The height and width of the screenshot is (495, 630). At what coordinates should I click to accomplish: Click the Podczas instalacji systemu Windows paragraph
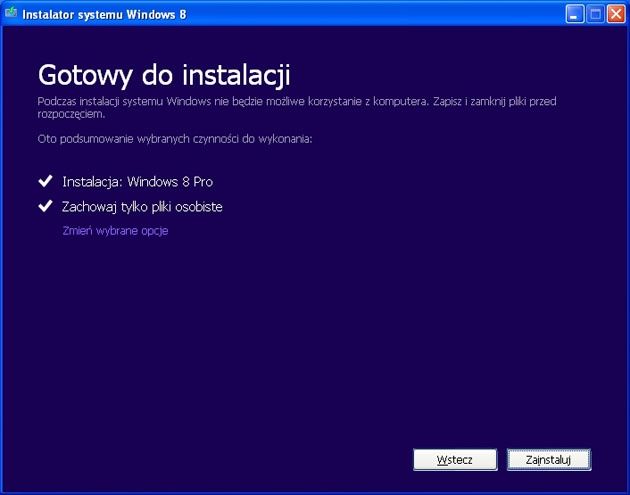click(297, 107)
